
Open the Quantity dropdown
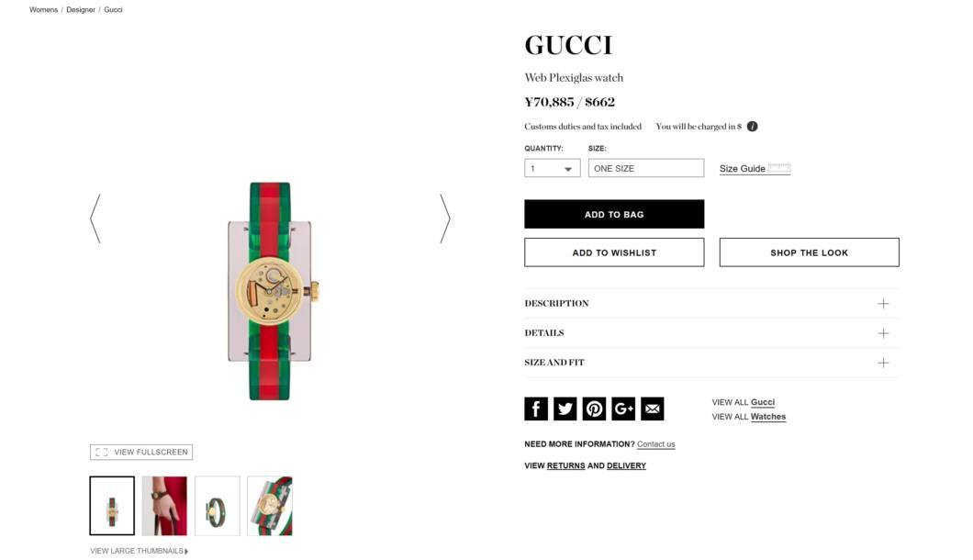pyautogui.click(x=553, y=168)
